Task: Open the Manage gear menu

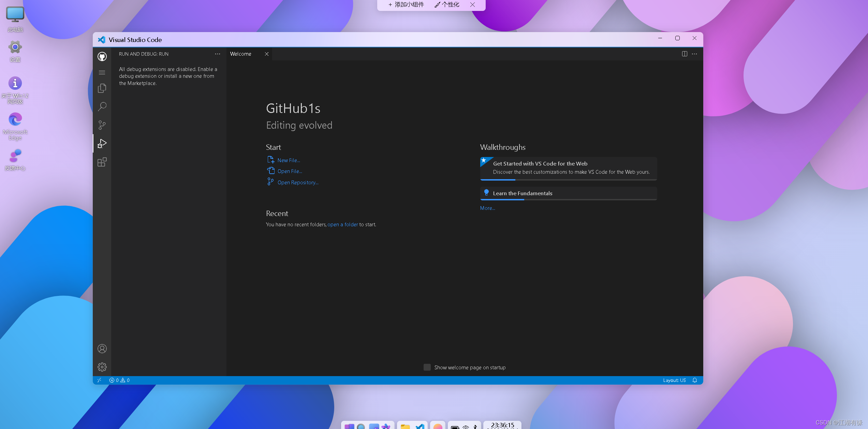Action: (102, 367)
